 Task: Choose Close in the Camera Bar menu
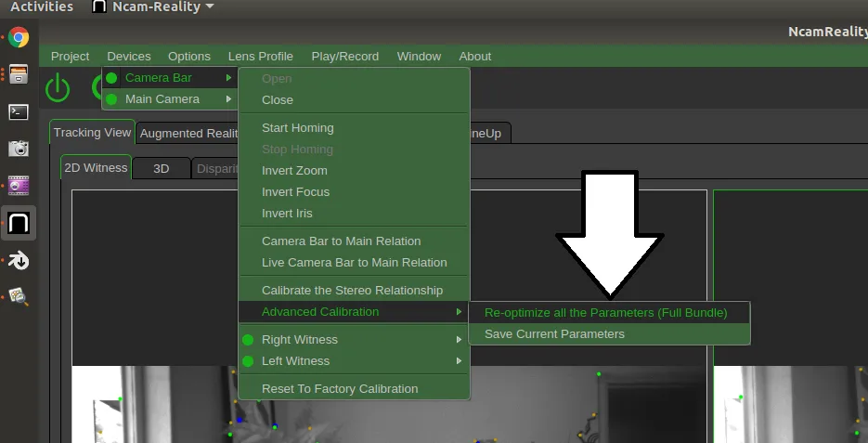coord(355,100)
